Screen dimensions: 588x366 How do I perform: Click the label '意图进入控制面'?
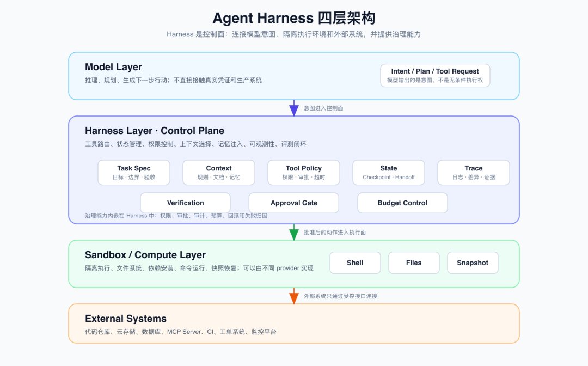[323, 108]
